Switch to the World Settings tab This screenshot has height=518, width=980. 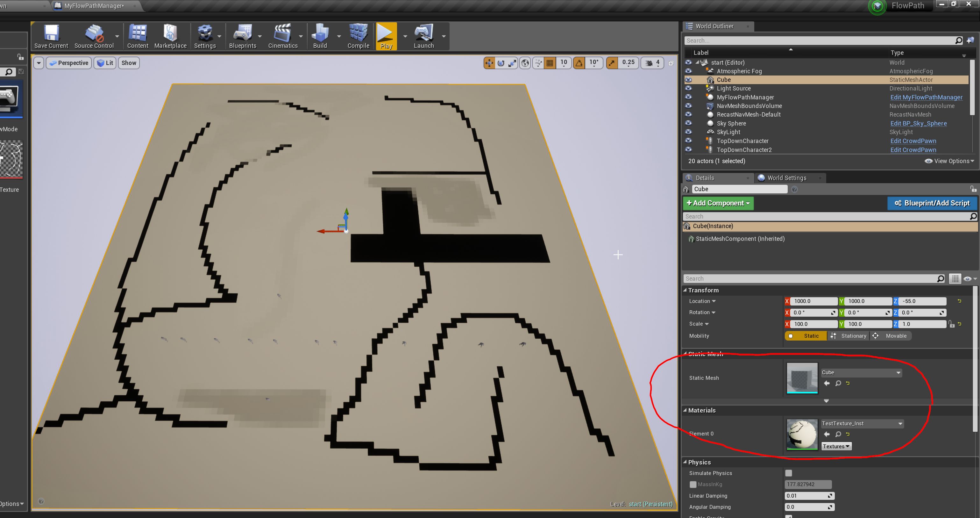pos(786,178)
